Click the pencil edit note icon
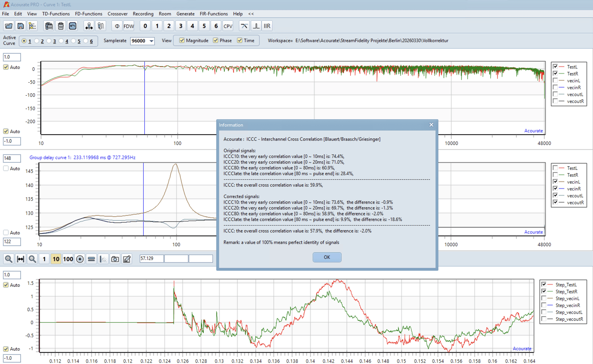This screenshot has width=593, height=364. point(127,259)
